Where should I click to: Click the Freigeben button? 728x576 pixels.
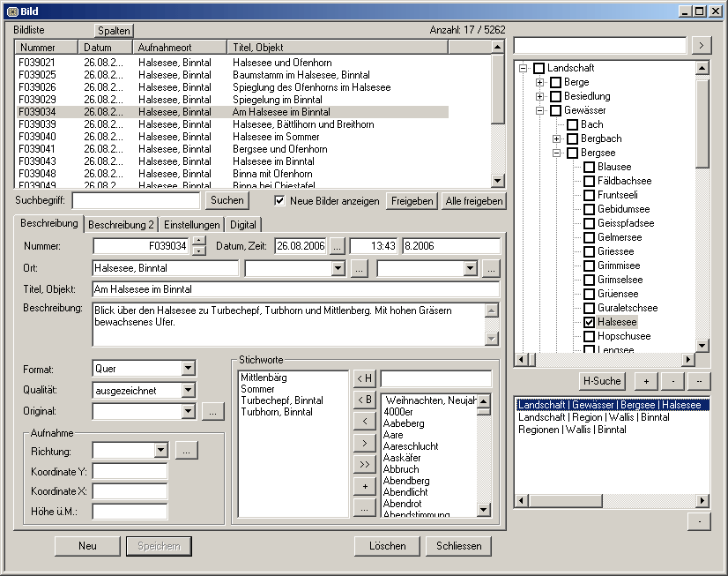412,201
